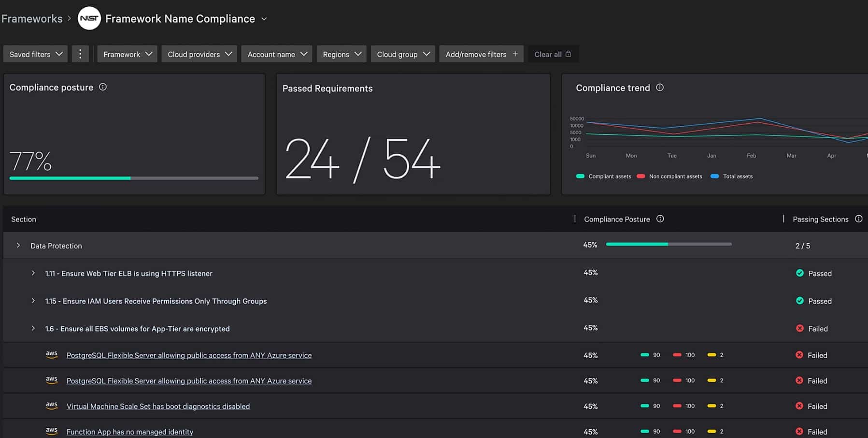Click the Passing Sections column header text
The width and height of the screenshot is (868, 438).
(x=821, y=219)
